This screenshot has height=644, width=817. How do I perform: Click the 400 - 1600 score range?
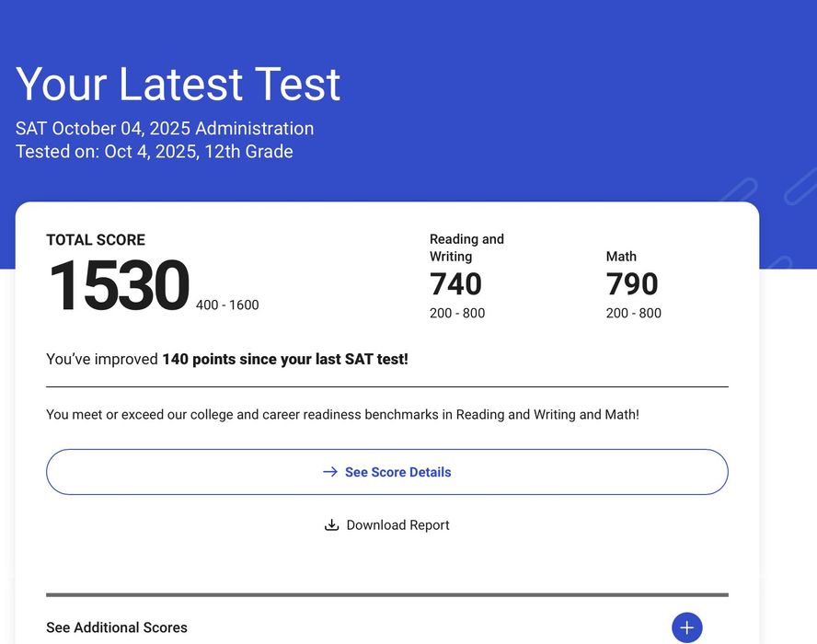(x=227, y=305)
